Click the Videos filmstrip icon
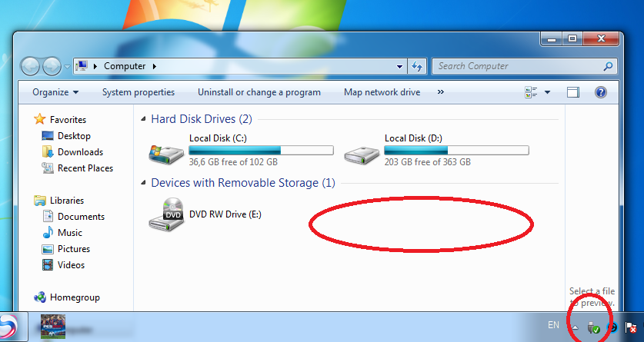 click(x=48, y=265)
